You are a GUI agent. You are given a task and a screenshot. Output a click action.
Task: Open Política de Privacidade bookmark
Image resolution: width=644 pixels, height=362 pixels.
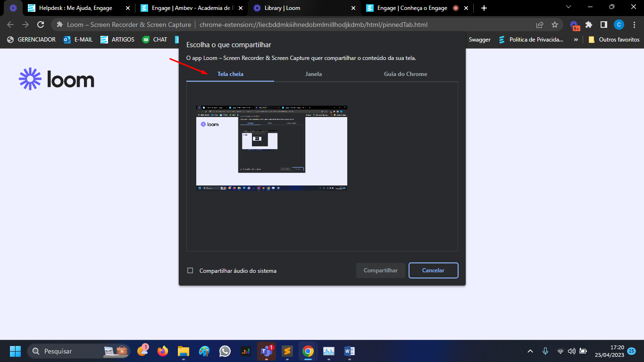(531, 40)
